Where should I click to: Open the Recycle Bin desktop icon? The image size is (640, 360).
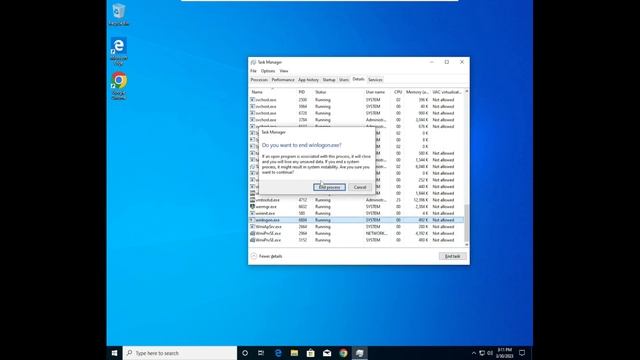(119, 15)
